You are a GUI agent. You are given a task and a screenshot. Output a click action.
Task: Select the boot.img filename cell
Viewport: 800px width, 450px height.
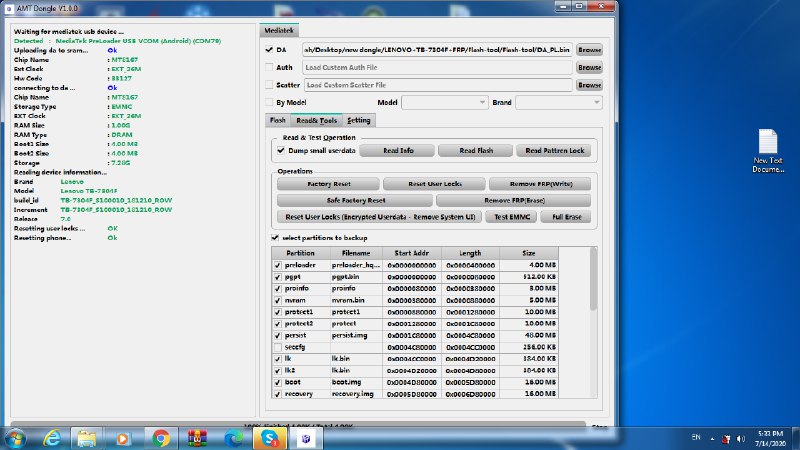tap(356, 382)
